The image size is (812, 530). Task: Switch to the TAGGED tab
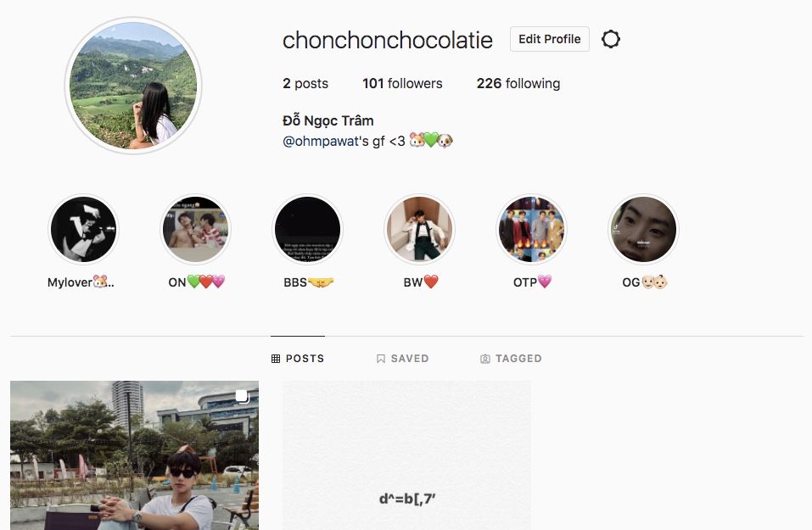(x=511, y=358)
